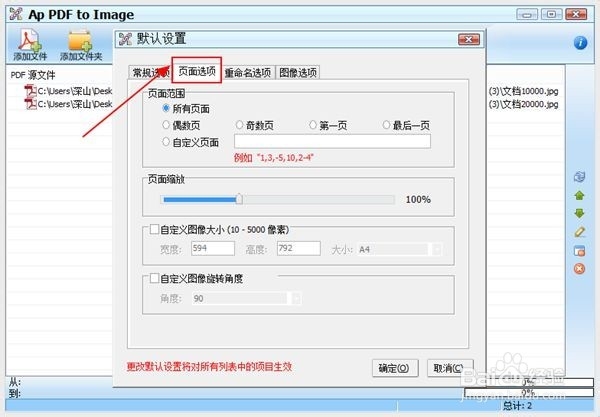Click the 宽度 594 input field
The height and width of the screenshot is (417, 600).
tap(213, 248)
